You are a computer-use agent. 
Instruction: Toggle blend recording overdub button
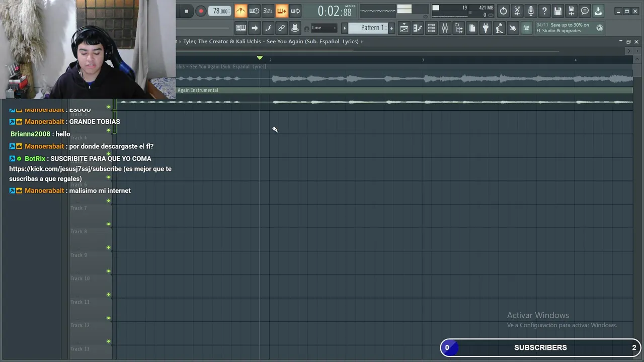(x=281, y=11)
